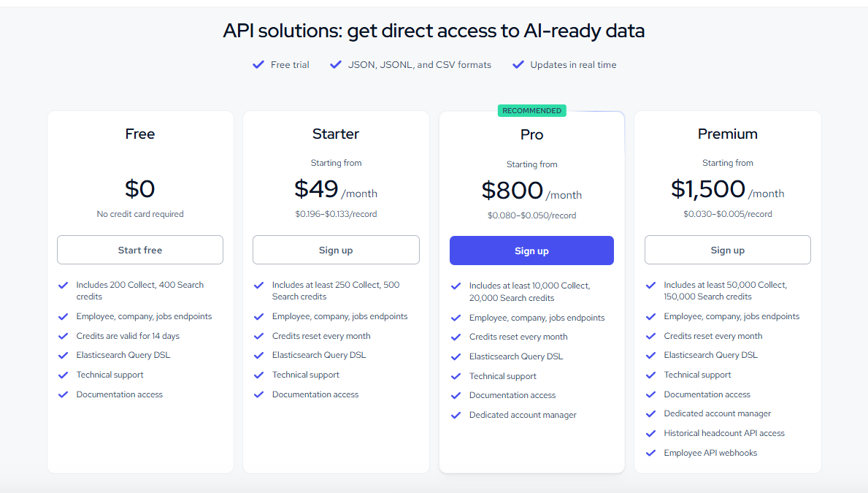Click the Start free button

point(139,250)
